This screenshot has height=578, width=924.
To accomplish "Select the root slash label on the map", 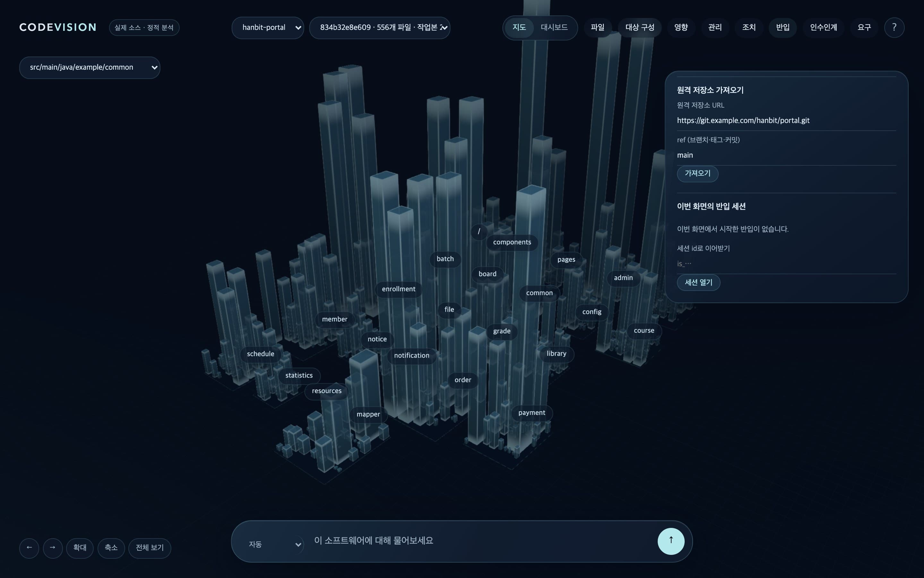I will click(x=479, y=232).
